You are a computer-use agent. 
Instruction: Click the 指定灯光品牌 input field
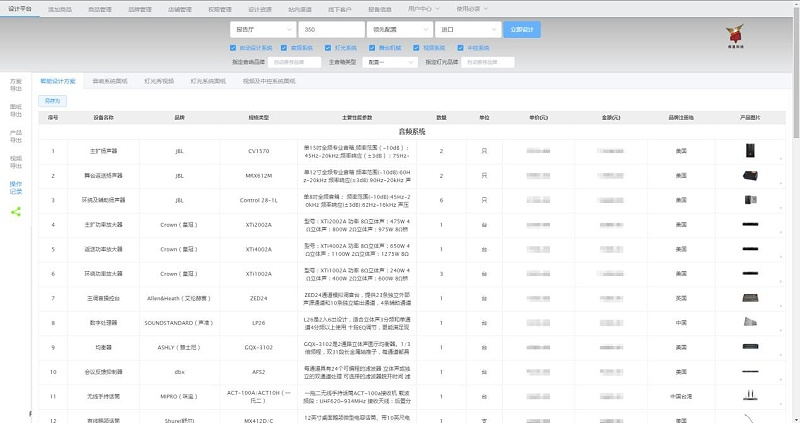(x=488, y=62)
